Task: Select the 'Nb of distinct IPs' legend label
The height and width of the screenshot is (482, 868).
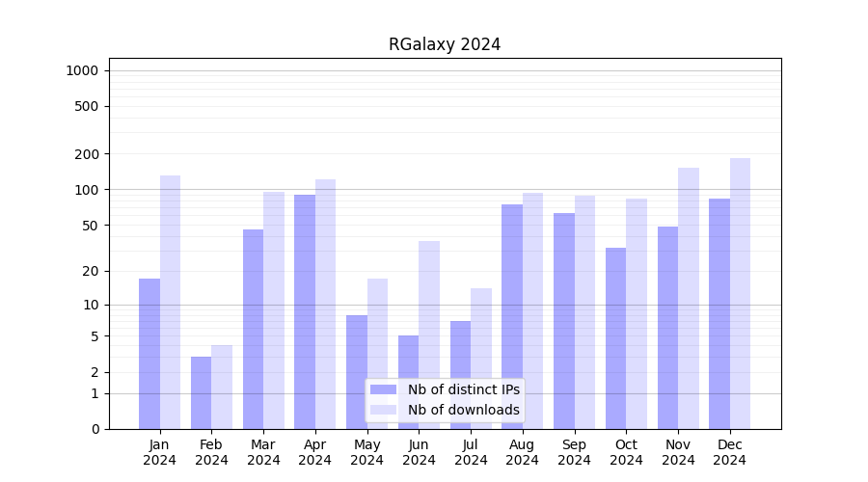Action: tap(463, 389)
